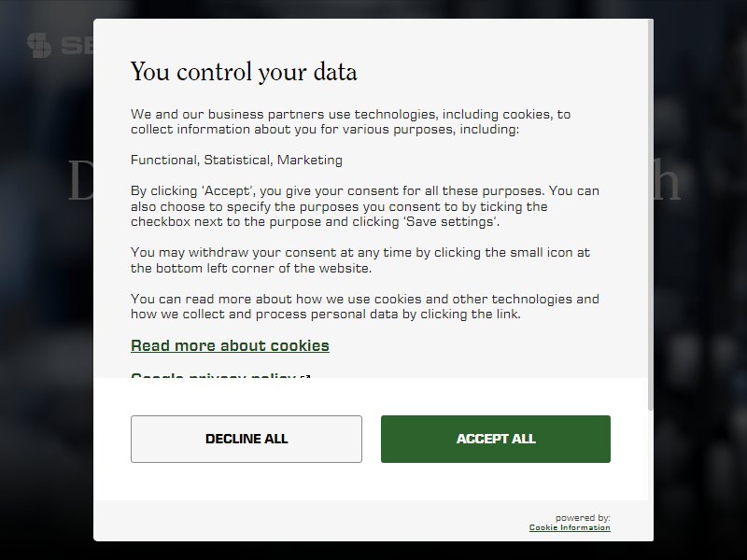The width and height of the screenshot is (747, 560).
Task: Open the partially hidden Google privacy policy link
Action: [x=214, y=376]
